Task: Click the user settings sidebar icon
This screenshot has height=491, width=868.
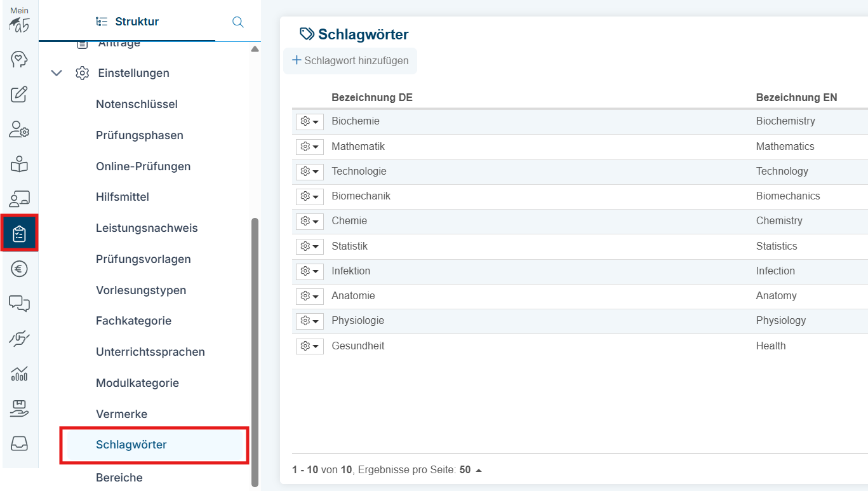Action: [19, 130]
